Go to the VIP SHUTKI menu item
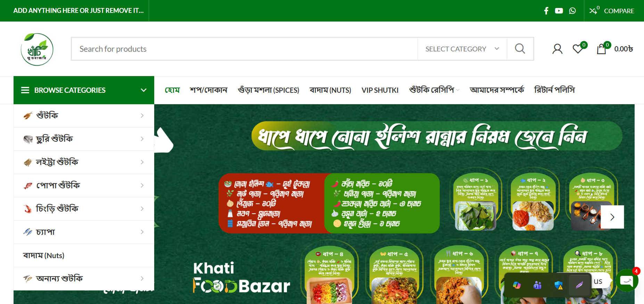644x304 pixels. point(380,90)
